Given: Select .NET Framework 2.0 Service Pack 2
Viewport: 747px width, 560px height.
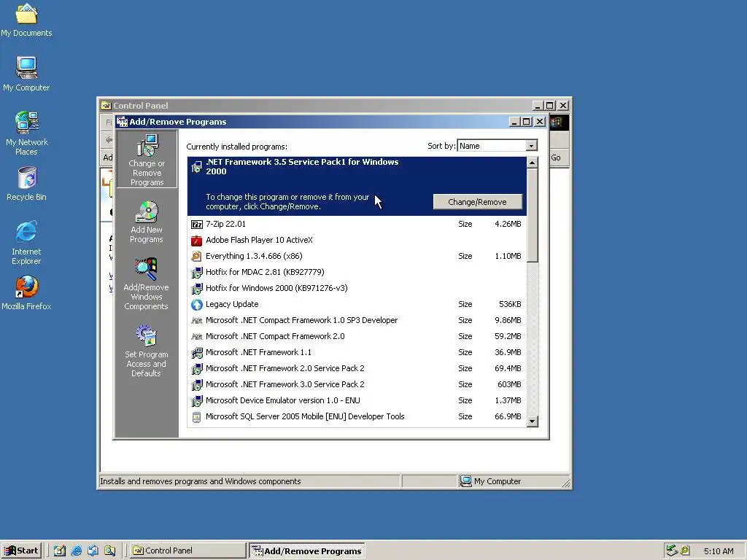Looking at the screenshot, I should (357, 368).
